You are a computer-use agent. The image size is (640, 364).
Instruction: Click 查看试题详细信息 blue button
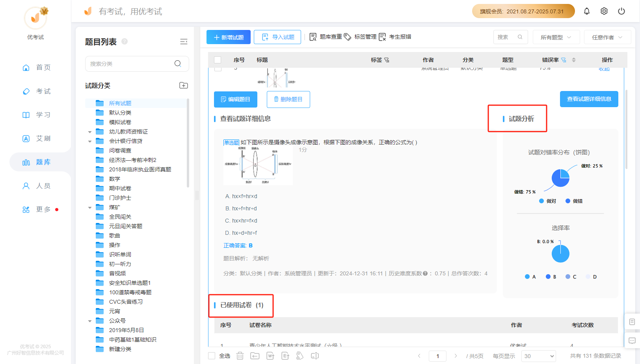(x=589, y=99)
